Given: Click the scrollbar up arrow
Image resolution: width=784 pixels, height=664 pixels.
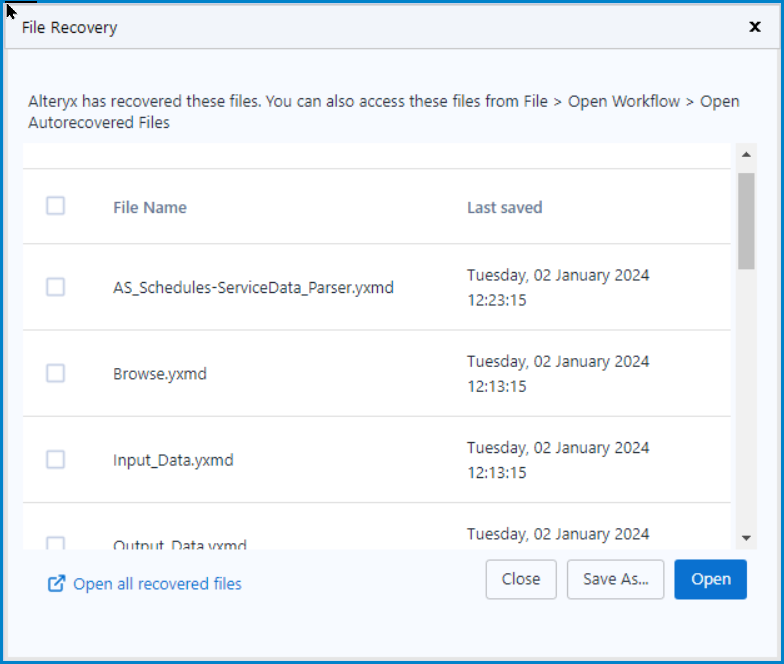Looking at the screenshot, I should tap(746, 154).
